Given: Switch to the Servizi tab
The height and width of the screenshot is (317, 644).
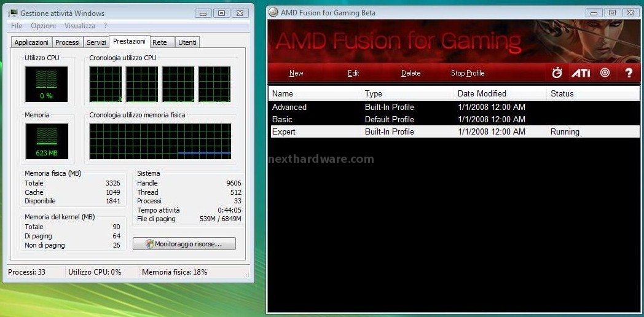Looking at the screenshot, I should [x=96, y=42].
